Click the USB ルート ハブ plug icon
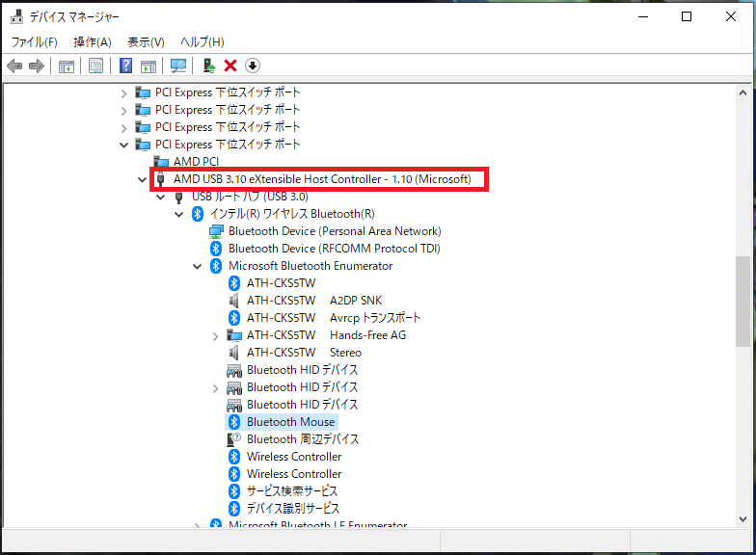Image resolution: width=756 pixels, height=555 pixels. click(179, 197)
